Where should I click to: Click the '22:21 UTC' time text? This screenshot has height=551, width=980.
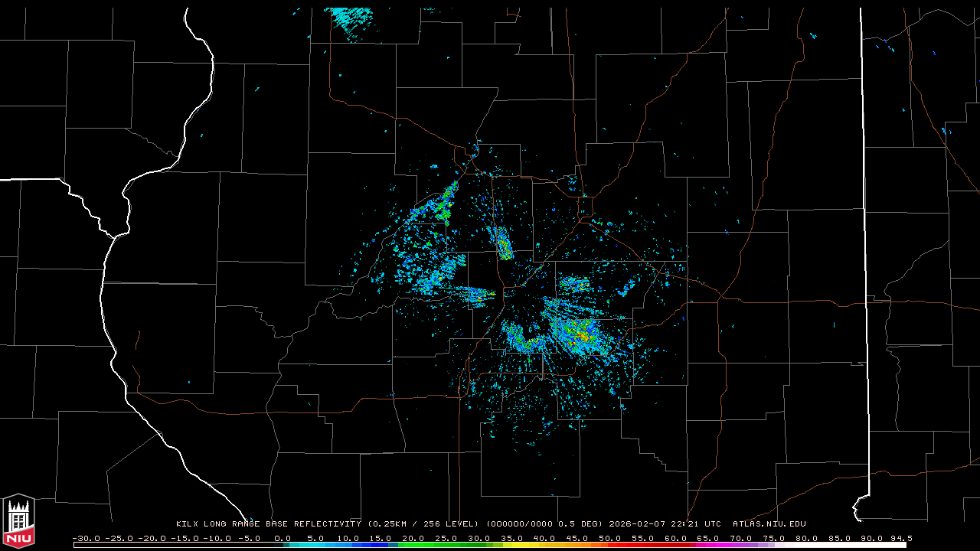click(x=694, y=524)
